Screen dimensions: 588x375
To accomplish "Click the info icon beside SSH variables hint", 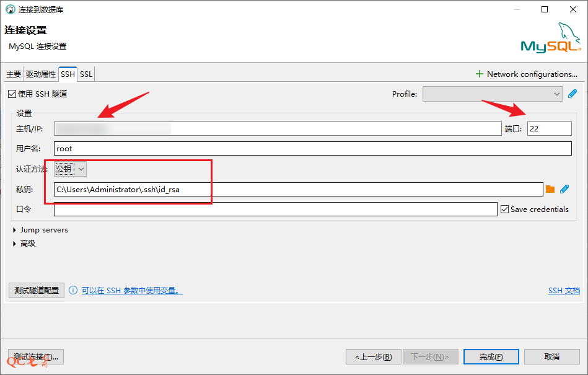I will click(x=73, y=290).
